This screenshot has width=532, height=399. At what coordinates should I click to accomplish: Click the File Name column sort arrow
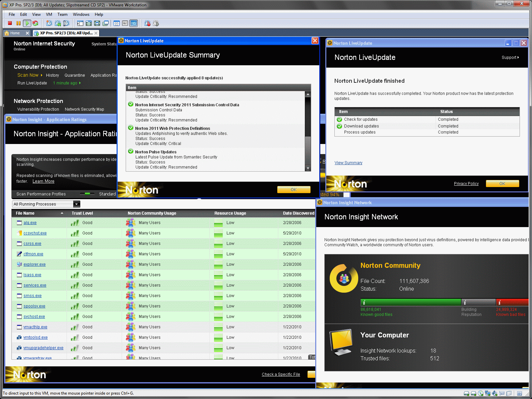coord(62,213)
